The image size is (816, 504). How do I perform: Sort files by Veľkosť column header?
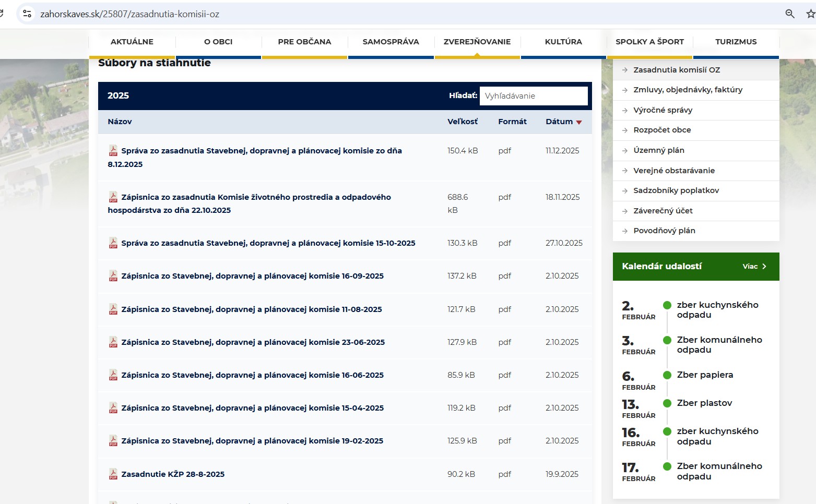(x=462, y=122)
